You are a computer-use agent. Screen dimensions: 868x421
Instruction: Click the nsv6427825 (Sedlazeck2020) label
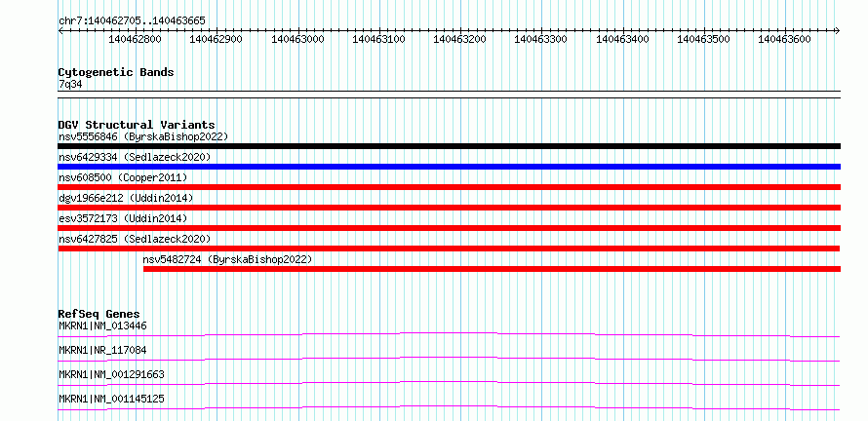(x=135, y=239)
